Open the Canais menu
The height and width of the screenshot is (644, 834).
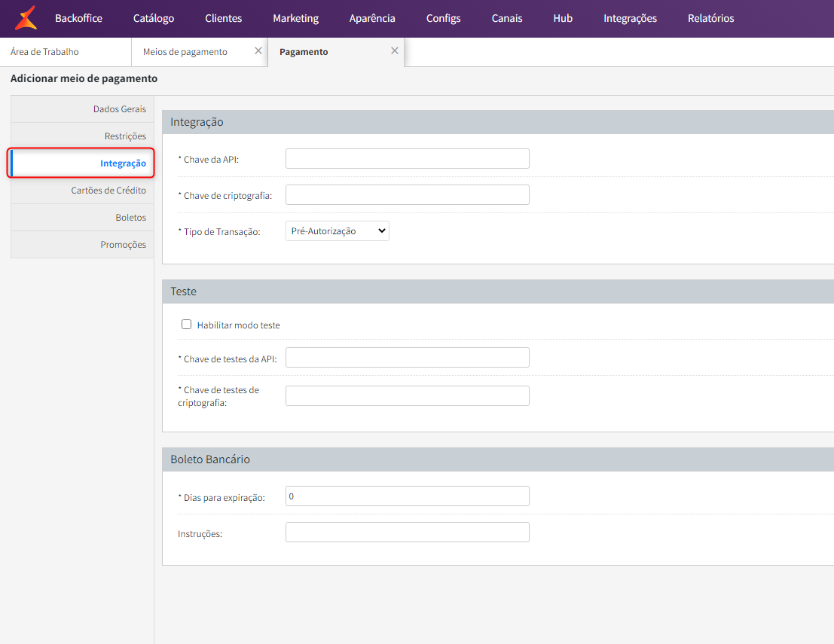(507, 18)
